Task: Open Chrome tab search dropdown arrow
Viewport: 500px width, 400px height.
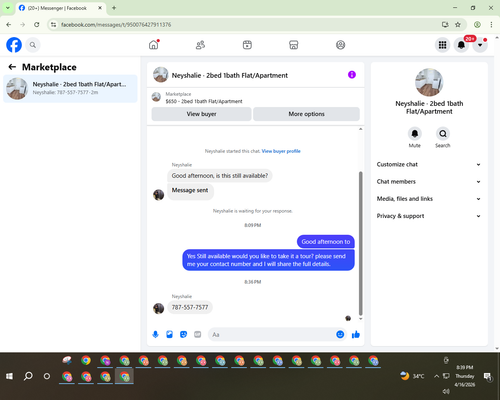Action: (x=7, y=8)
